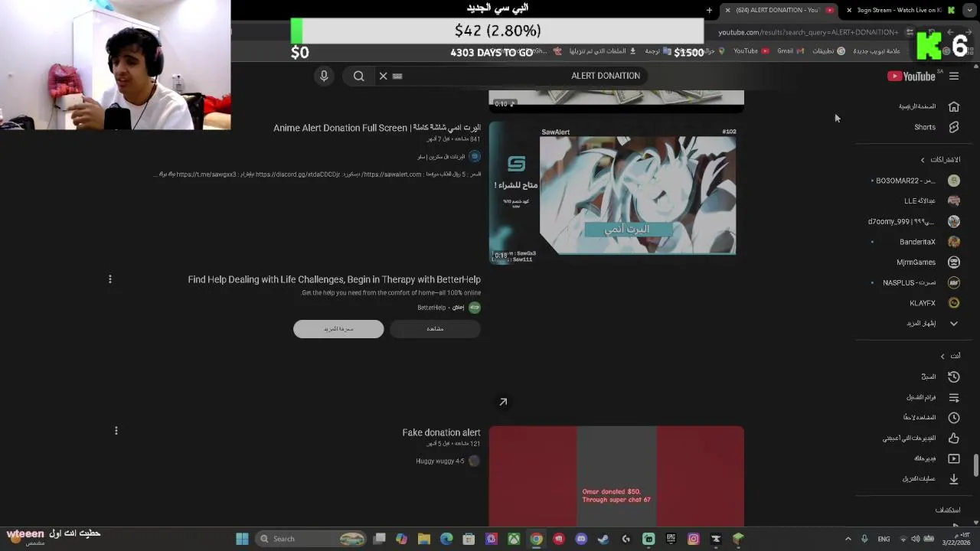This screenshot has height=551, width=980.
Task: Open BO3OMAR22 subscription channel
Action: 916,181
